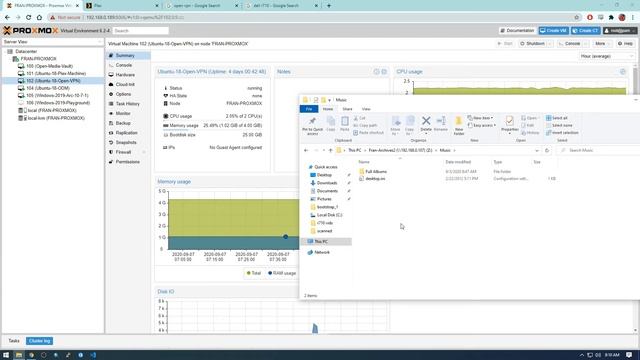
Task: Click Explorer's refresh button beside address bar
Action: [x=547, y=150]
